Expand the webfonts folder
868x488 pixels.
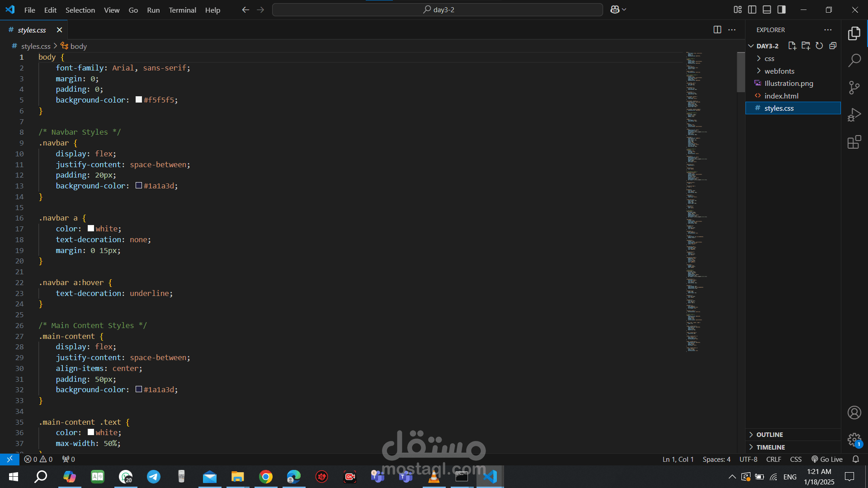[779, 71]
